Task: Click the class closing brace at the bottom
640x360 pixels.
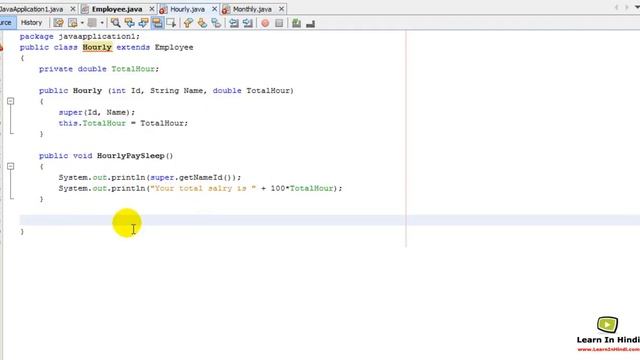Action: click(x=22, y=232)
